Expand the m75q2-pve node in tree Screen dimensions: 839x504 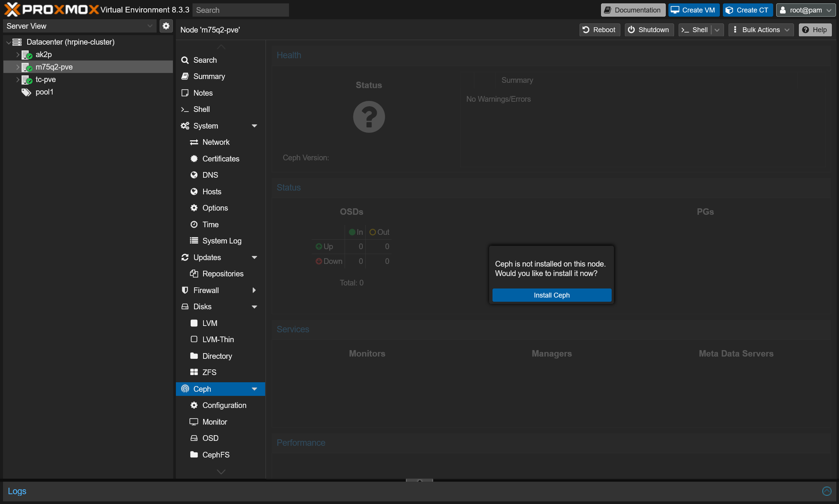pyautogui.click(x=17, y=67)
